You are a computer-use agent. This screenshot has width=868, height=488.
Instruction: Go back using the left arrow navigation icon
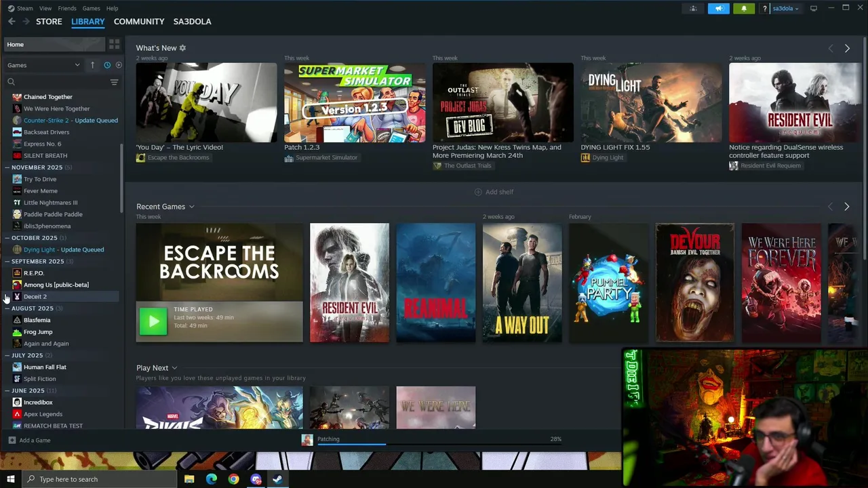pos(12,22)
